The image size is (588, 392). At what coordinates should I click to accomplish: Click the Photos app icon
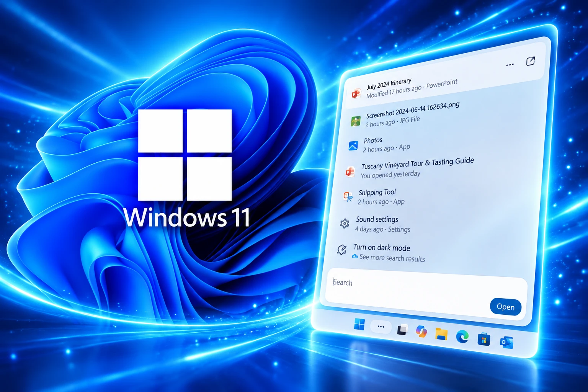(353, 146)
